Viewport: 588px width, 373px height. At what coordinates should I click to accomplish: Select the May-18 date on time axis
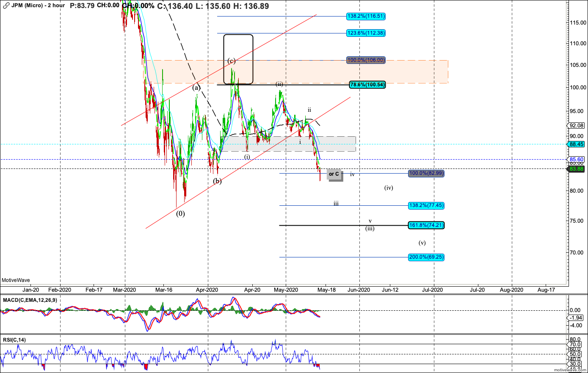(326, 290)
